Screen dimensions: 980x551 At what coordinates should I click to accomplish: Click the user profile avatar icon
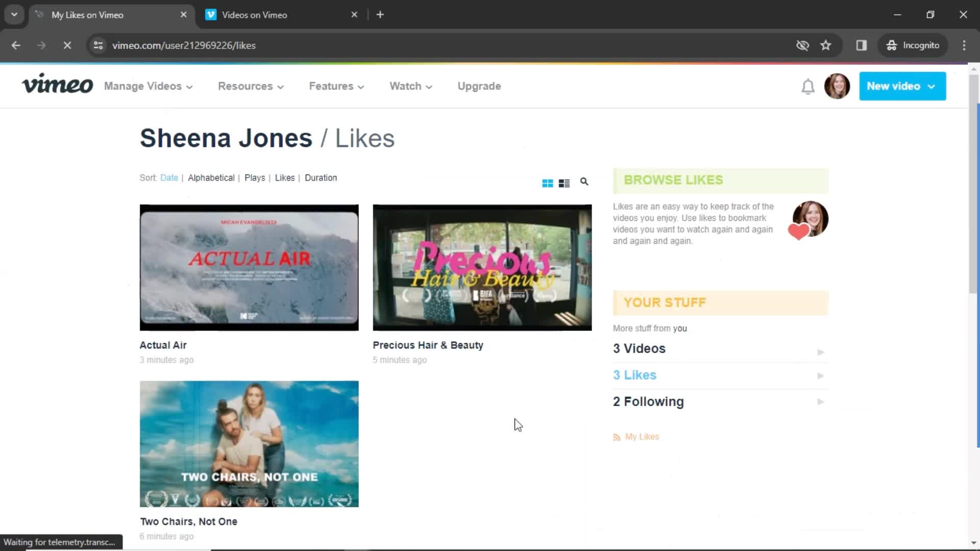[x=838, y=86]
